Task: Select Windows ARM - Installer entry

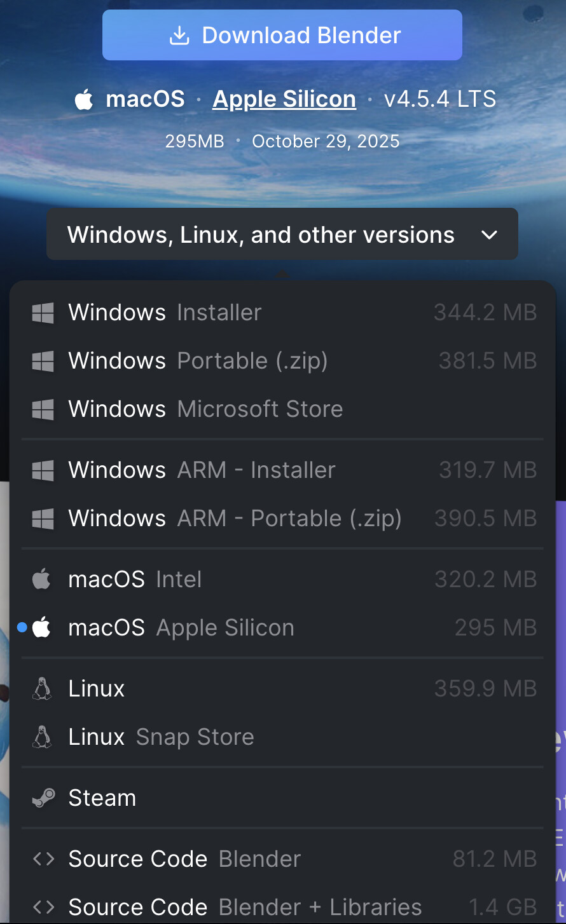Action: 202,470
